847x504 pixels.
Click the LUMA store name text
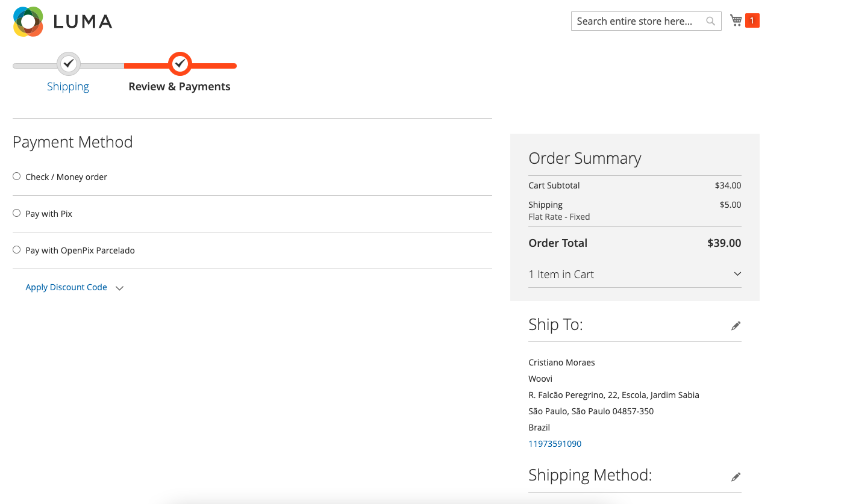point(83,22)
